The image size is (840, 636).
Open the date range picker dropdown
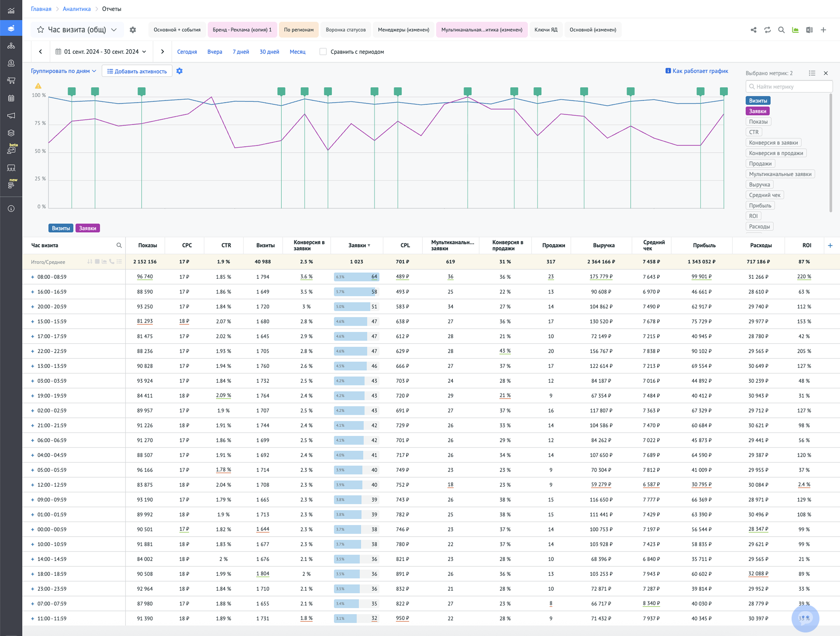101,52
